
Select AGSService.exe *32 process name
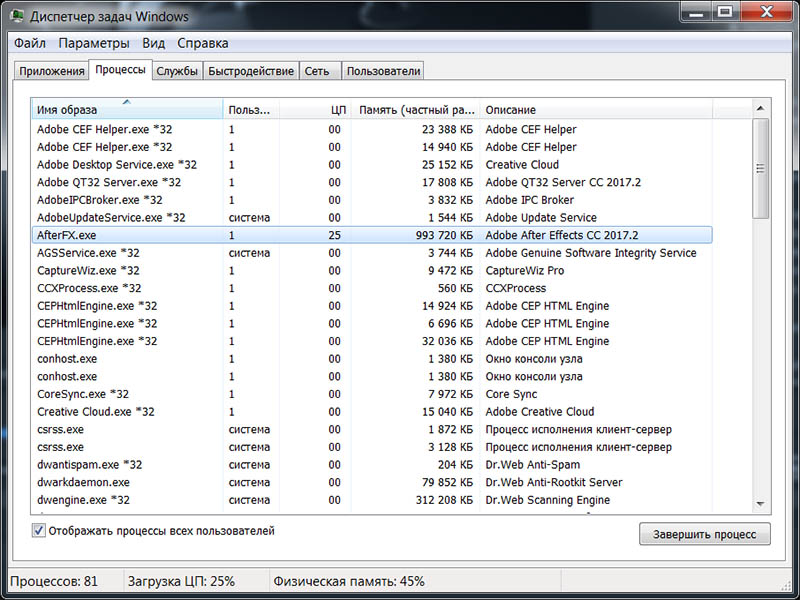[88, 253]
